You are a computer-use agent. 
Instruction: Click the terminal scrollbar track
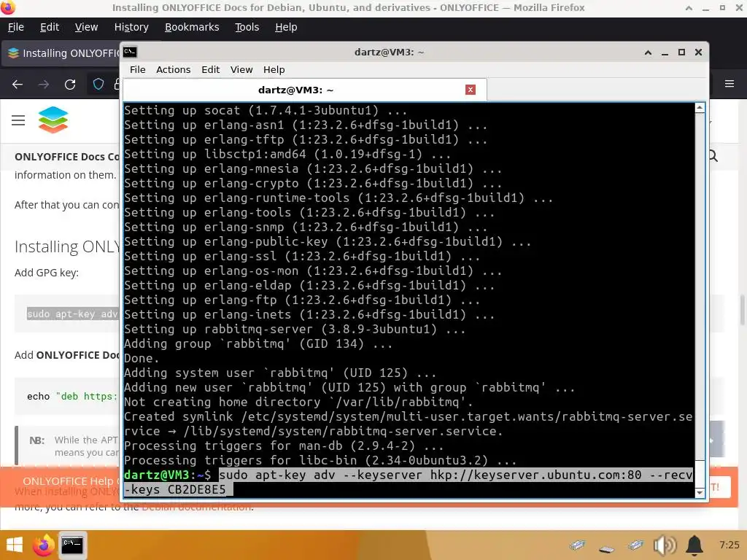point(700,286)
